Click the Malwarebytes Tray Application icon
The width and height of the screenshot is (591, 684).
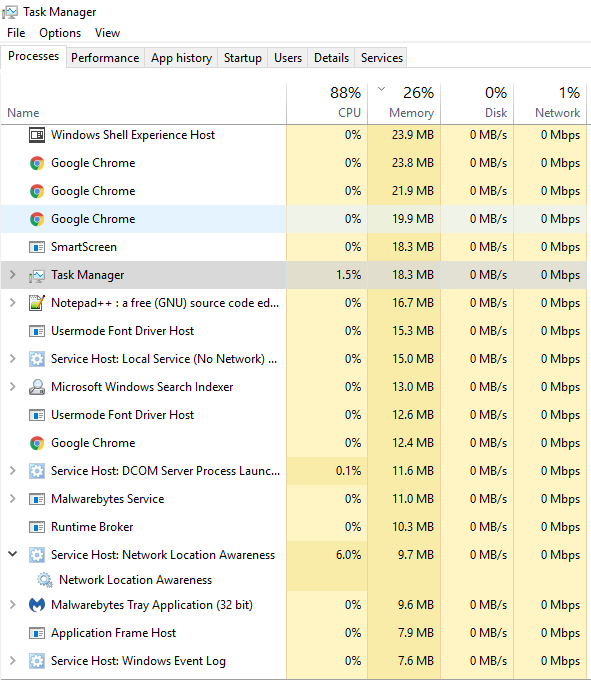coord(37,605)
